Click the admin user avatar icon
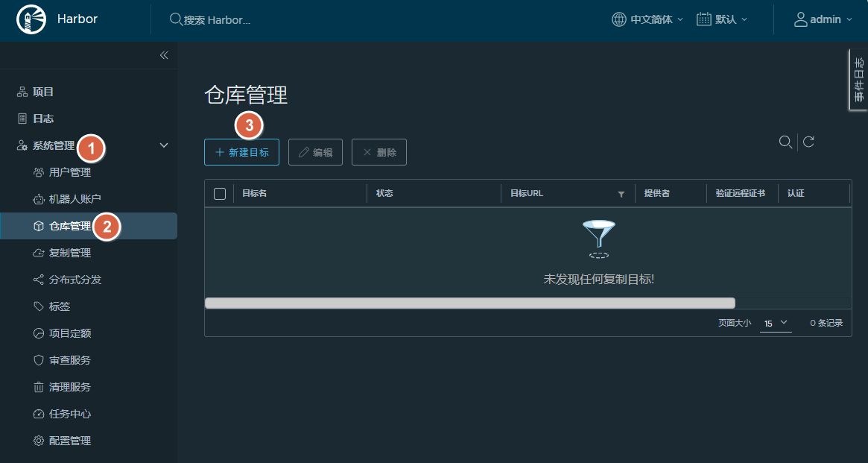868x463 pixels. [x=800, y=19]
